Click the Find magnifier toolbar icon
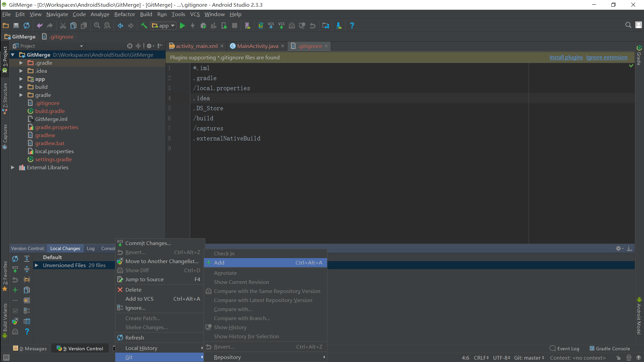The image size is (644, 362). click(97, 25)
